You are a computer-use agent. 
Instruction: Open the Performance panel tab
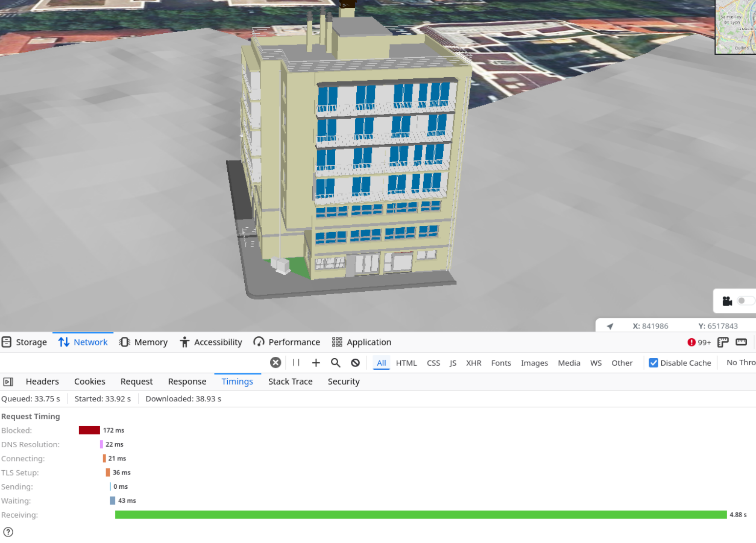286,342
